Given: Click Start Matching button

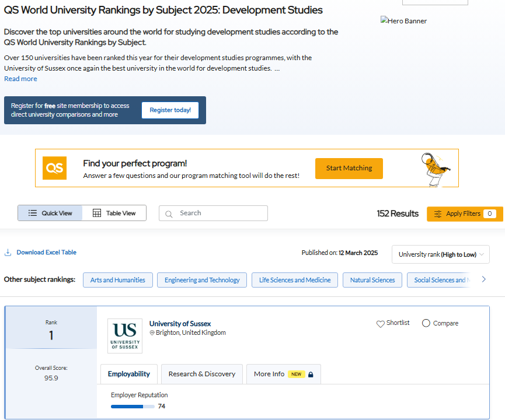Looking at the screenshot, I should tap(349, 169).
